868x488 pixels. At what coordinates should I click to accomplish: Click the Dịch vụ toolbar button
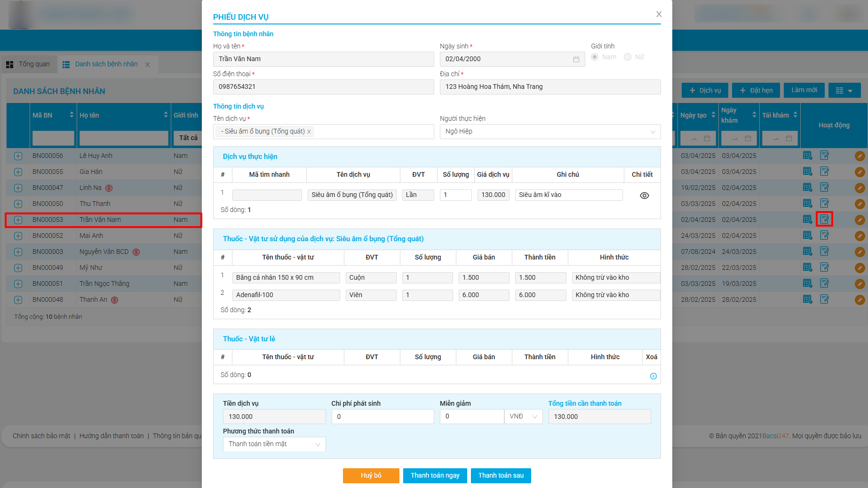point(705,90)
